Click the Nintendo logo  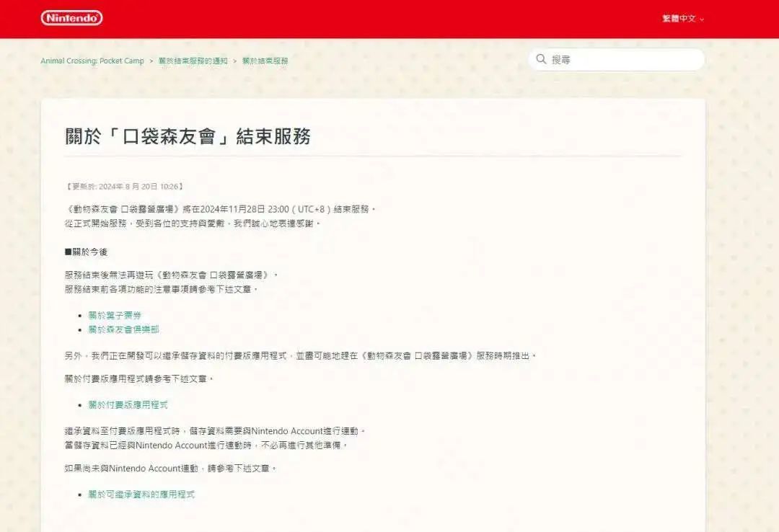tap(71, 18)
